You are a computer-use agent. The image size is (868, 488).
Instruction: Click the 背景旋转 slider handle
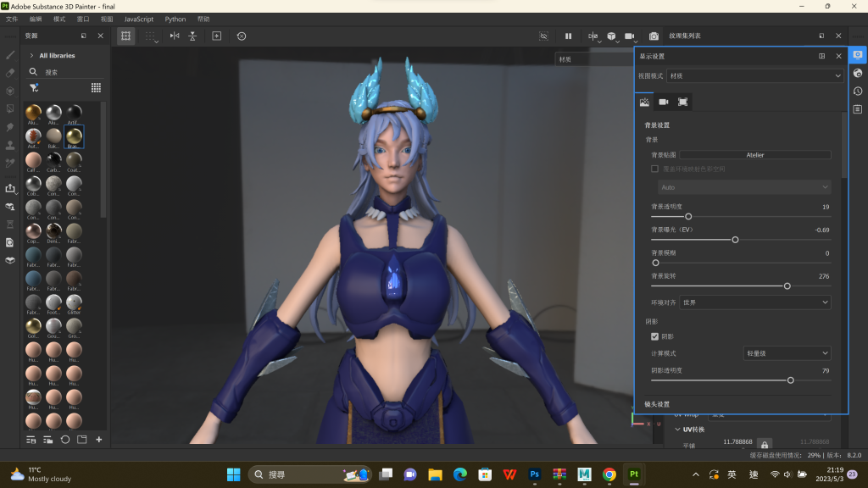click(787, 286)
